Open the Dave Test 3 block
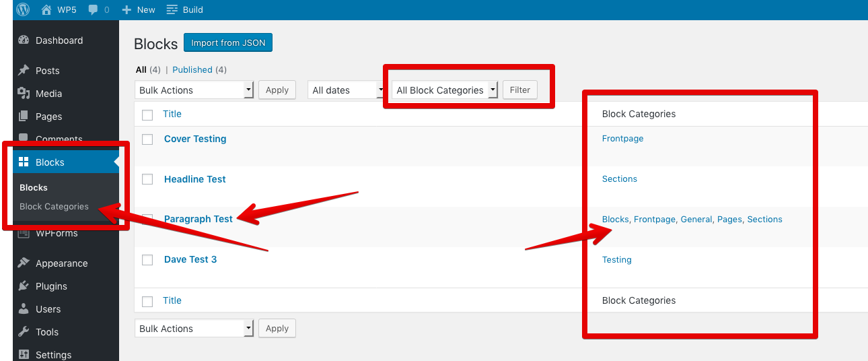The image size is (868, 361). click(x=190, y=260)
